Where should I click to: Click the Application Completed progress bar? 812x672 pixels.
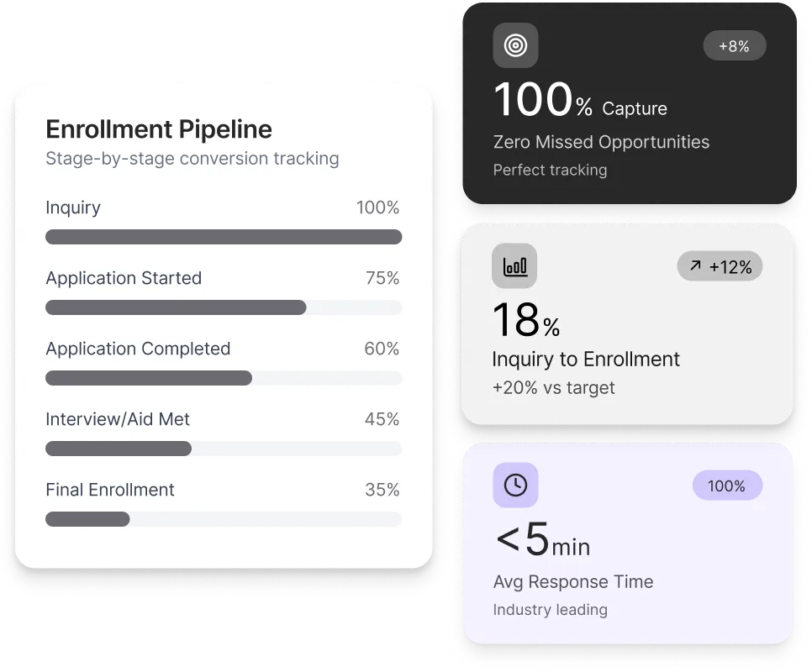pos(224,378)
